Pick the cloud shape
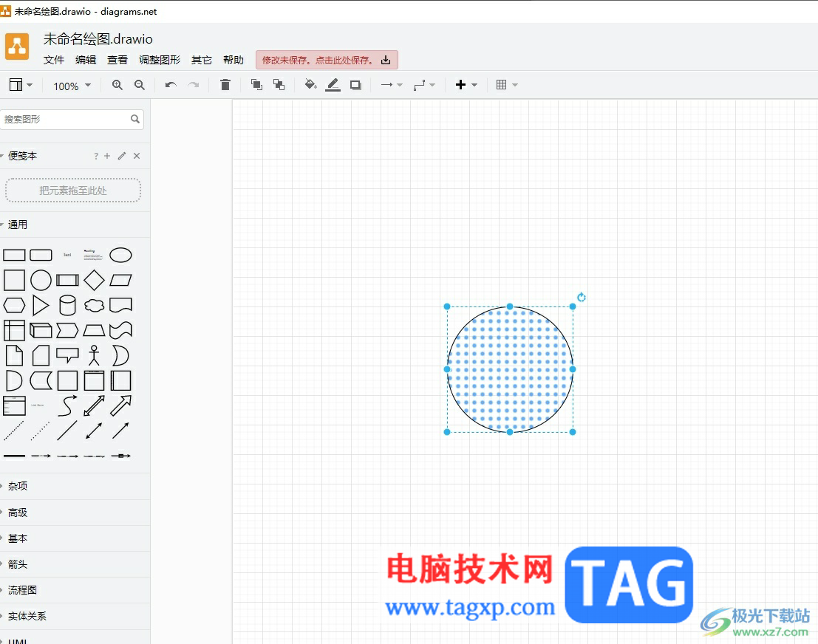 coord(94,305)
